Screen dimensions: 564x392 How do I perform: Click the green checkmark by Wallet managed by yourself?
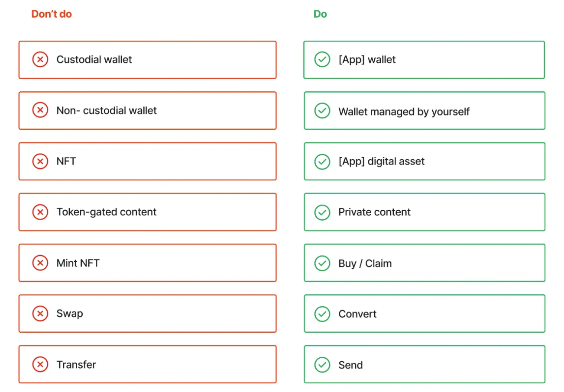(322, 111)
